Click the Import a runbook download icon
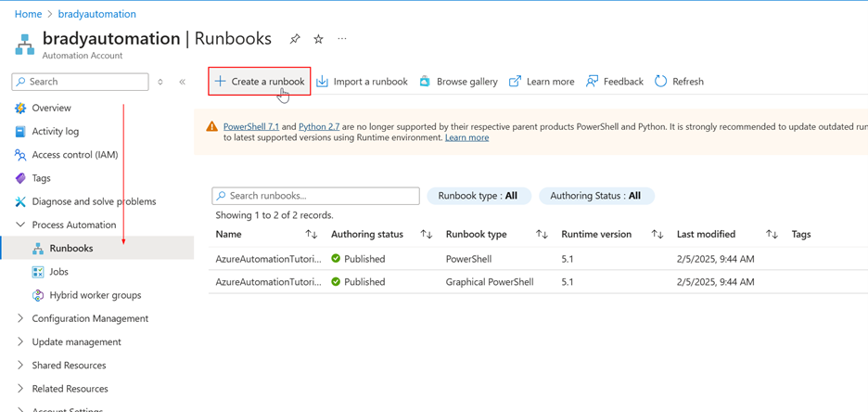868x412 pixels. click(322, 82)
